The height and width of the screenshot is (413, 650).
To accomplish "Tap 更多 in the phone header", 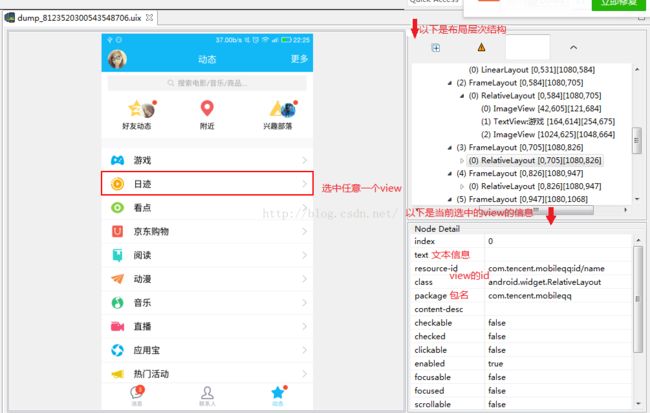I will (x=299, y=59).
